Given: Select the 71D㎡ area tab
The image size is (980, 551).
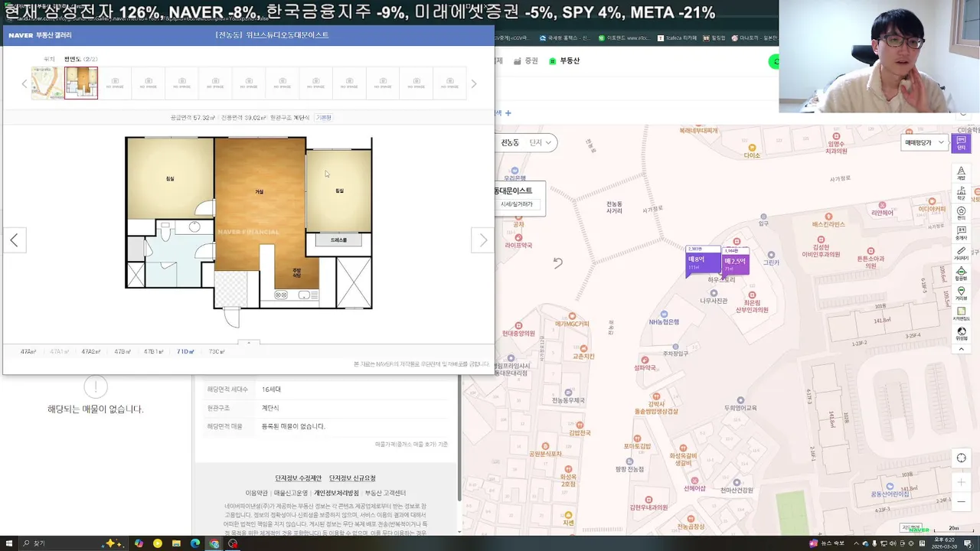Looking at the screenshot, I should (x=186, y=352).
